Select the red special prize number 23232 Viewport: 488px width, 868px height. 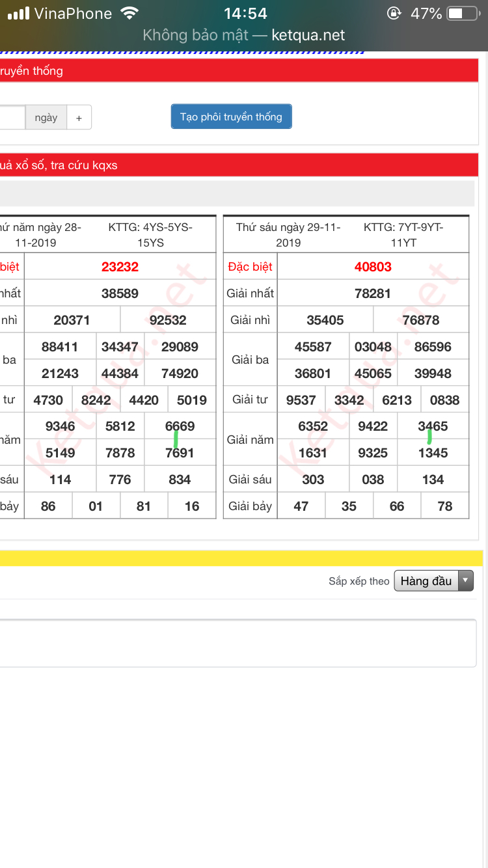(120, 267)
